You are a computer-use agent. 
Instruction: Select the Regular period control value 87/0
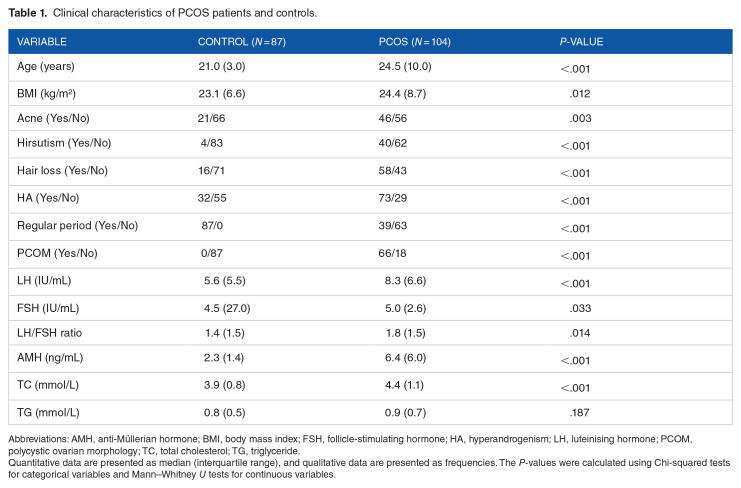(212, 222)
